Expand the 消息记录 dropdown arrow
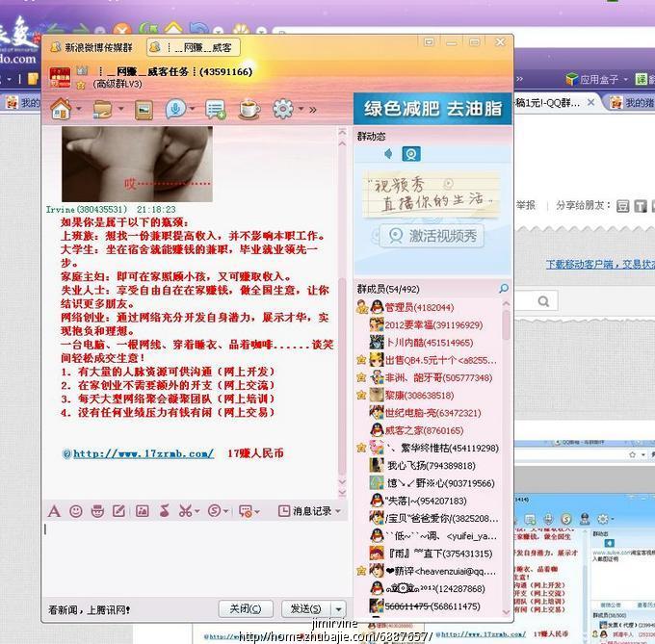Screen dimensions: 655x644 point(338,511)
